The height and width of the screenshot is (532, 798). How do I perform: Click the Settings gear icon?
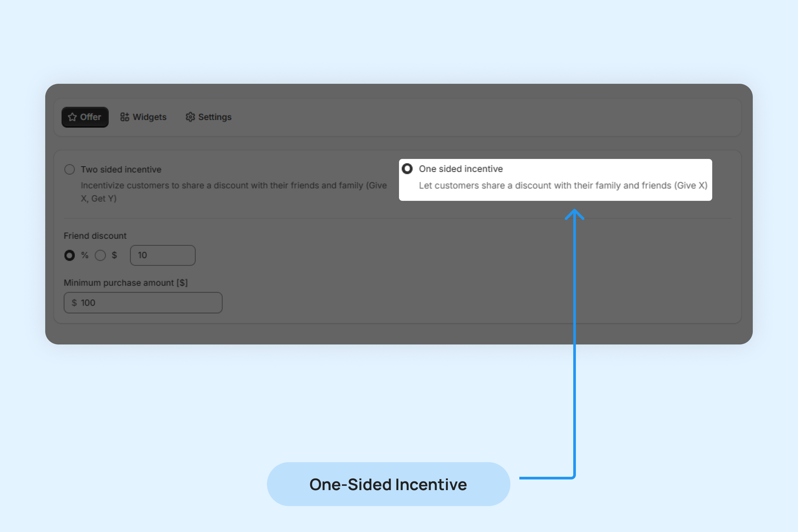190,117
